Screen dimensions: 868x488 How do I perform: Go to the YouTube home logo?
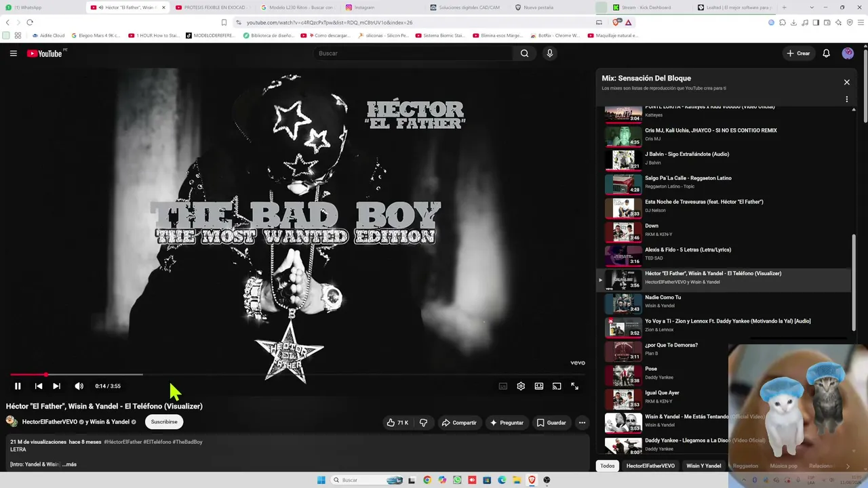tap(45, 54)
